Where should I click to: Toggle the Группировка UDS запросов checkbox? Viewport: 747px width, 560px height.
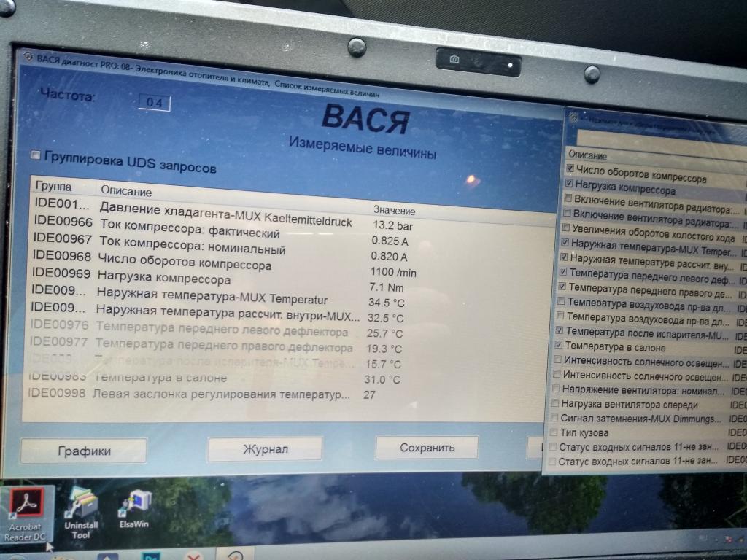point(36,155)
